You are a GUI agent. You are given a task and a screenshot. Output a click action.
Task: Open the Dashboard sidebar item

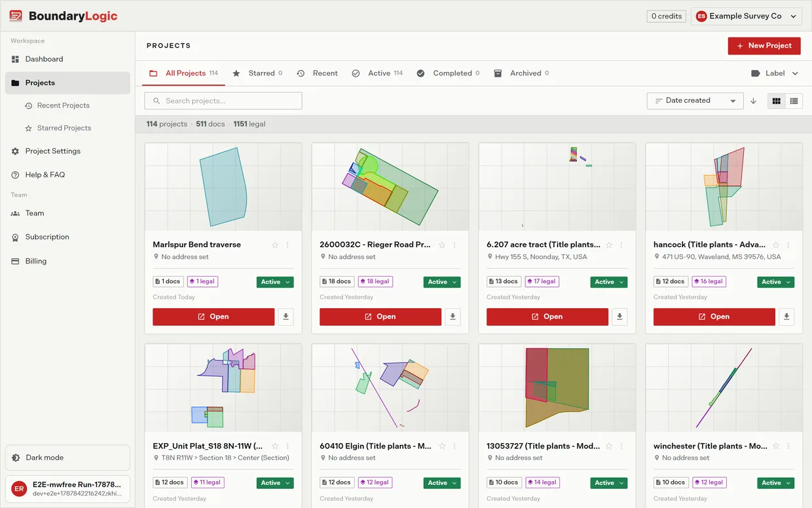pos(67,59)
